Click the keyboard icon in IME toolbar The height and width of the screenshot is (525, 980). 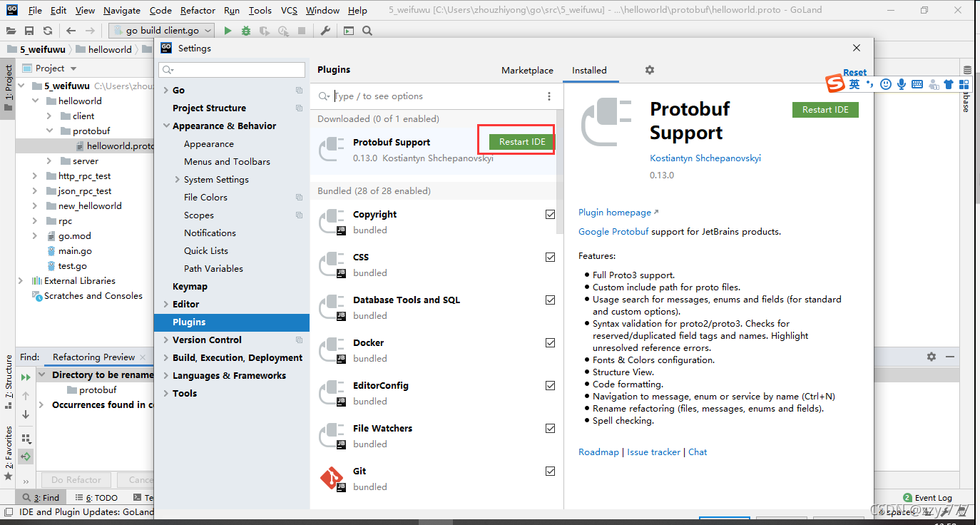coord(917,84)
